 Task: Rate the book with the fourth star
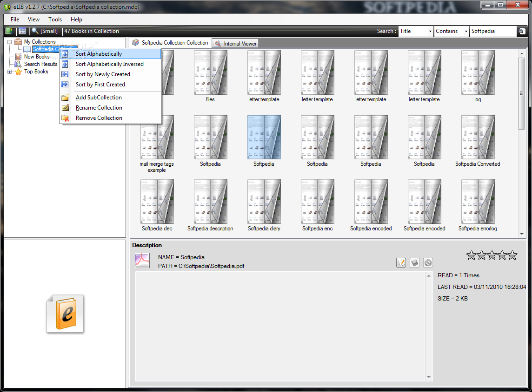pyautogui.click(x=502, y=255)
